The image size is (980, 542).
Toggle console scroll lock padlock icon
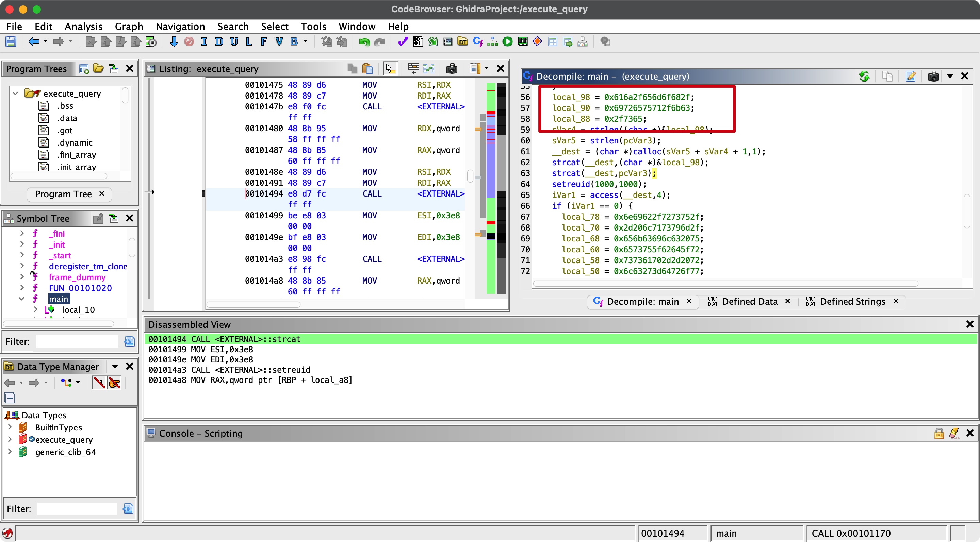tap(938, 433)
